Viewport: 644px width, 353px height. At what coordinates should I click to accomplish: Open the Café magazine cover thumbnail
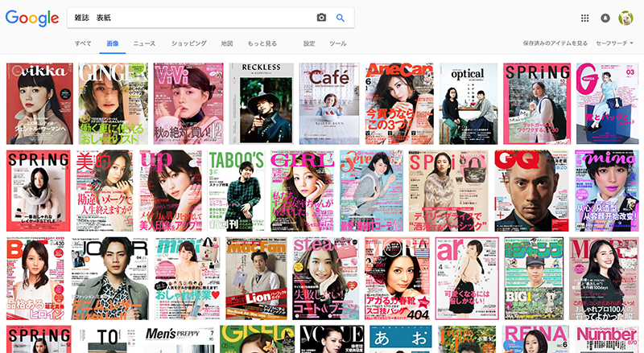point(329,104)
